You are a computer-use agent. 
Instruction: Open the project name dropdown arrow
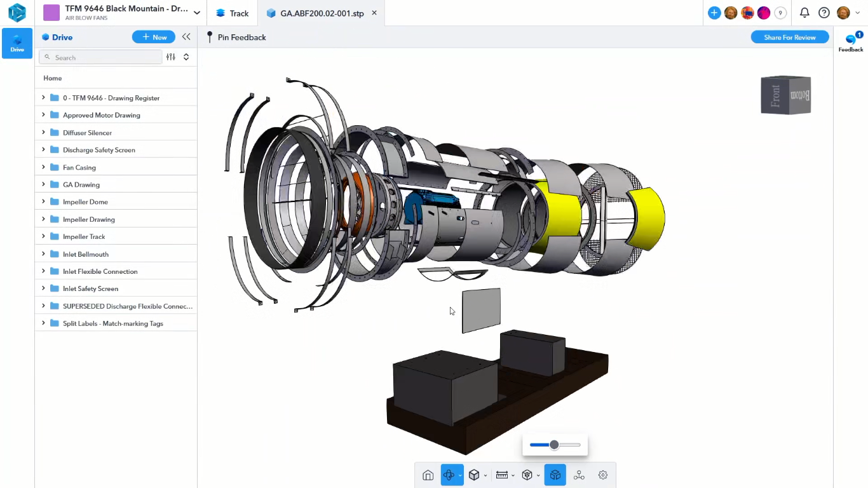point(197,13)
